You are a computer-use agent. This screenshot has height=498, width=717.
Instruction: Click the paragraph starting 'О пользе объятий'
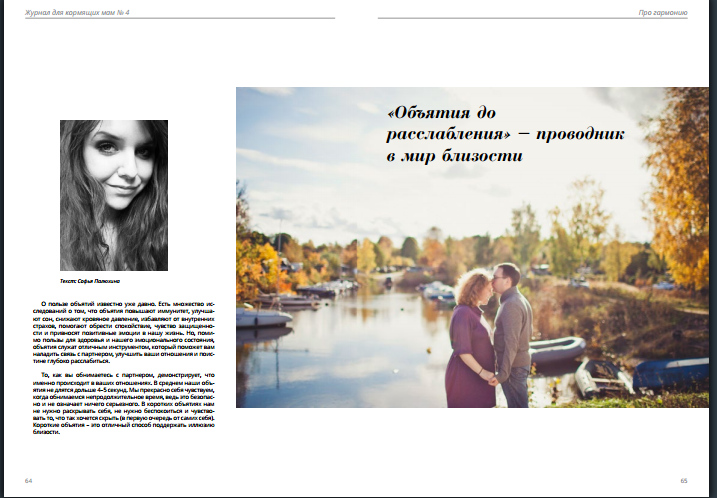[x=124, y=332]
